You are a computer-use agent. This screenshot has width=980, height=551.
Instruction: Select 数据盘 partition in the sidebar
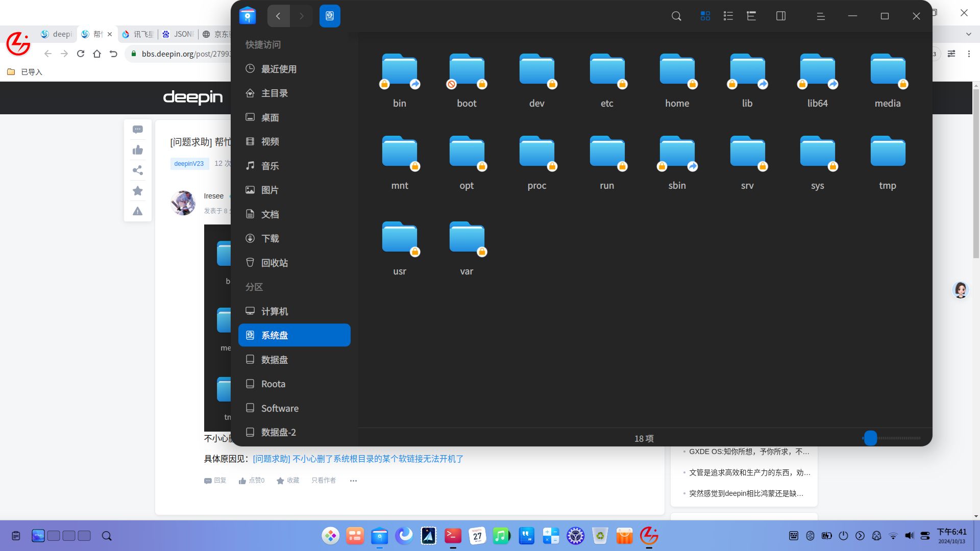point(295,360)
